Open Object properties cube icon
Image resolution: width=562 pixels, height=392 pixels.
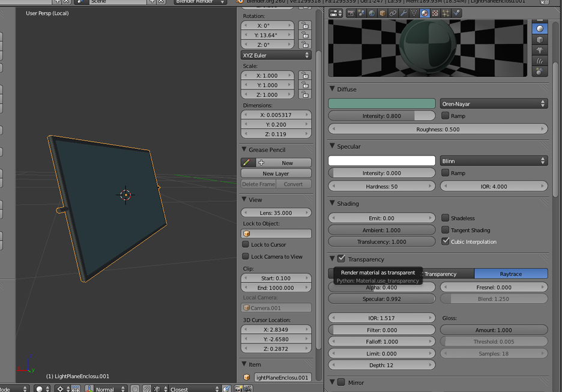pyautogui.click(x=382, y=13)
